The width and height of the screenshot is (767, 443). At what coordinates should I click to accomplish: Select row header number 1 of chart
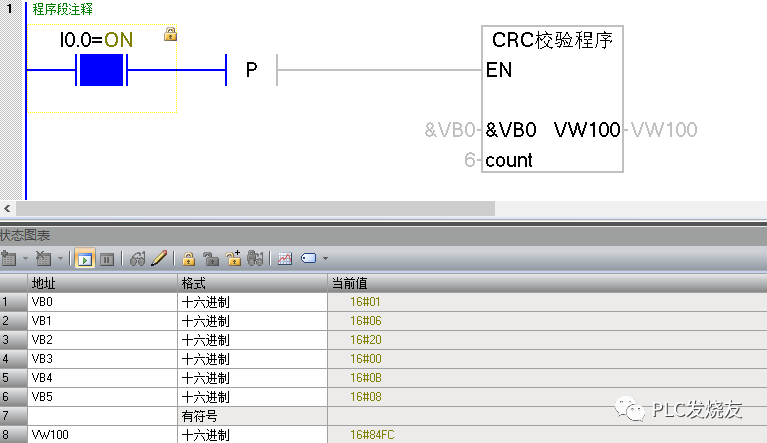click(13, 302)
